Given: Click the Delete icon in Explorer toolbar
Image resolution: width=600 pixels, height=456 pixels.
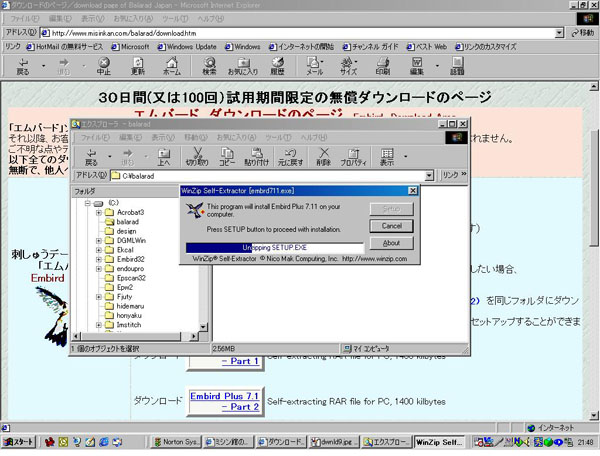Looking at the screenshot, I should 324,157.
